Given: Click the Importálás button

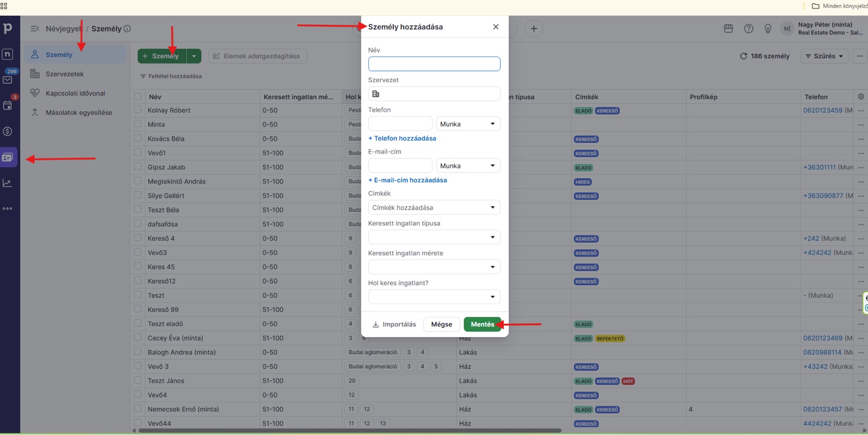Looking at the screenshot, I should [x=394, y=324].
